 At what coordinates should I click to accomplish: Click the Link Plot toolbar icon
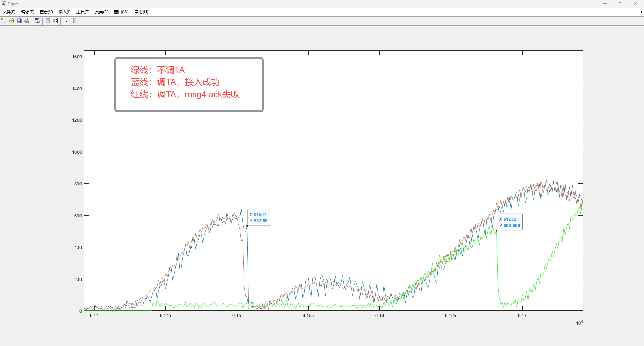click(37, 21)
